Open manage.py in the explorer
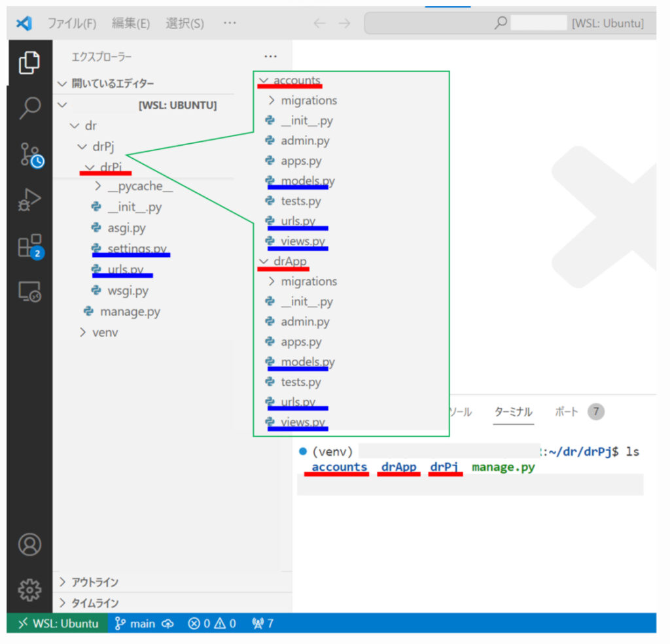Image resolution: width=670 pixels, height=644 pixels. (x=130, y=312)
